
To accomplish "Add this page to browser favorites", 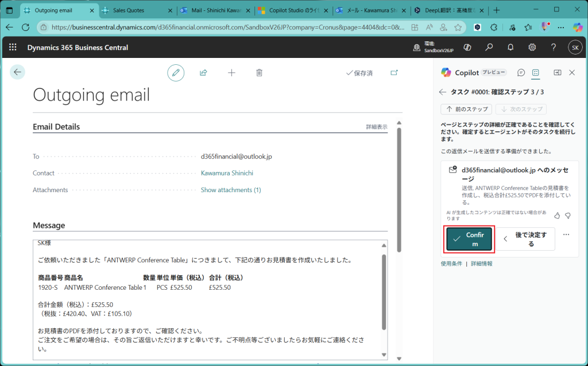I will [x=458, y=28].
